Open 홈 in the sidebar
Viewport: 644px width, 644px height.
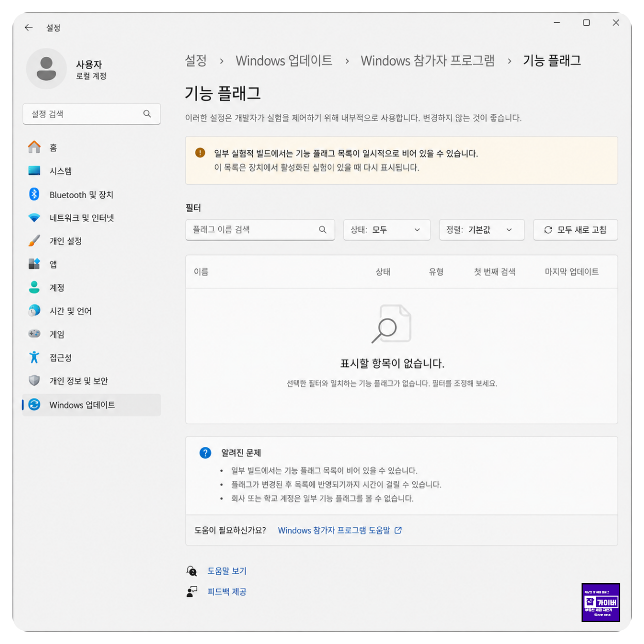pyautogui.click(x=92, y=148)
